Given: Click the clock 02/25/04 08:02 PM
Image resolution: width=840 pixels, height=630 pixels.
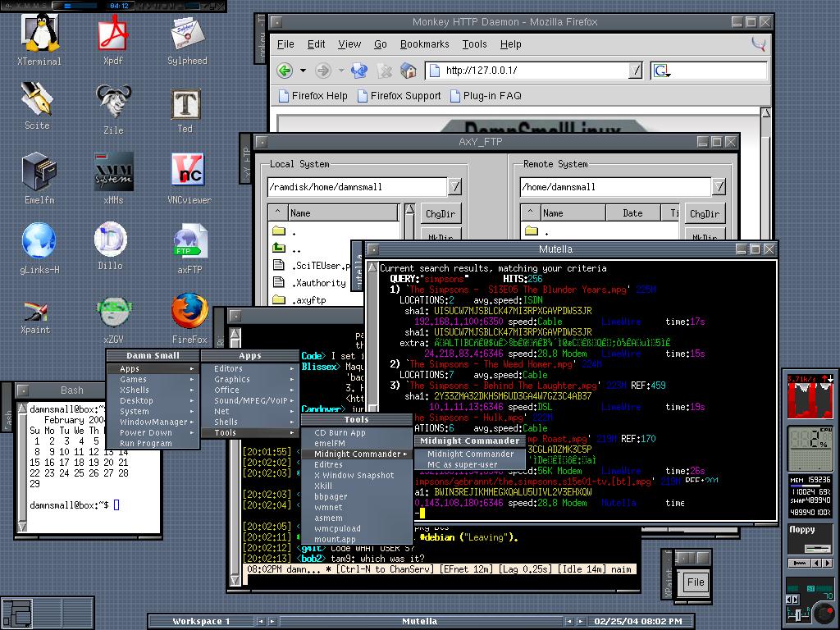Looking at the screenshot, I should click(638, 622).
